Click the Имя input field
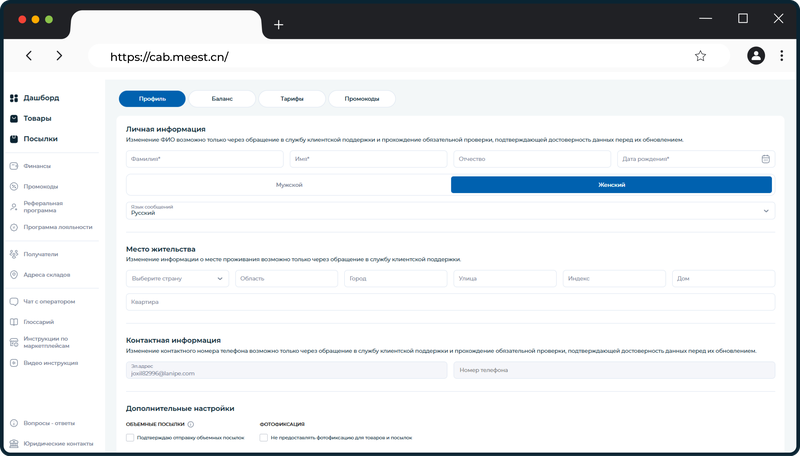The height and width of the screenshot is (456, 800). (368, 159)
